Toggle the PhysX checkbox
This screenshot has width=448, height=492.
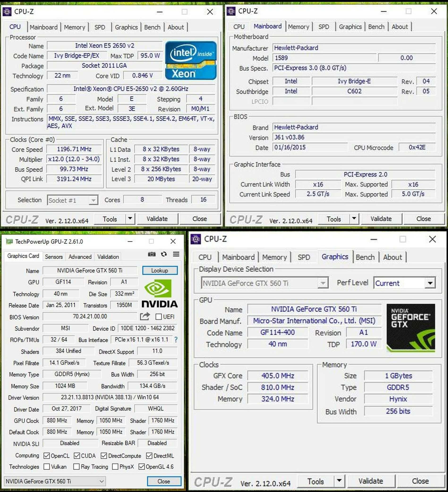115,467
